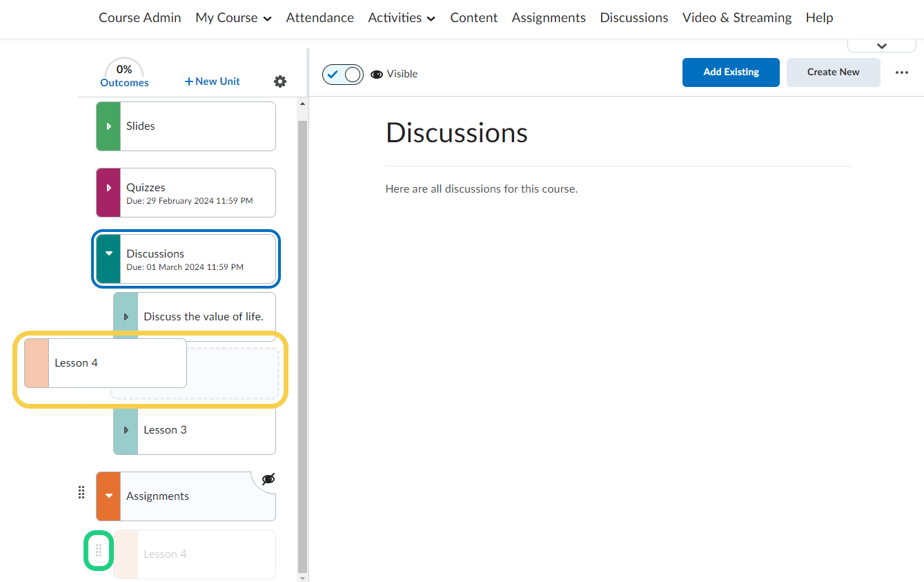924x582 pixels.
Task: Click the Create New button
Action: pos(833,72)
